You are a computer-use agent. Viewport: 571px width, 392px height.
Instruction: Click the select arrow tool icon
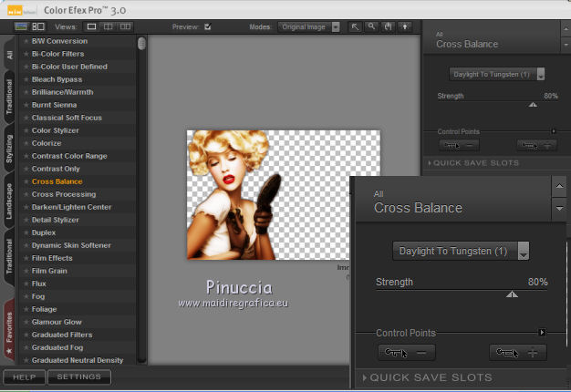(x=355, y=27)
